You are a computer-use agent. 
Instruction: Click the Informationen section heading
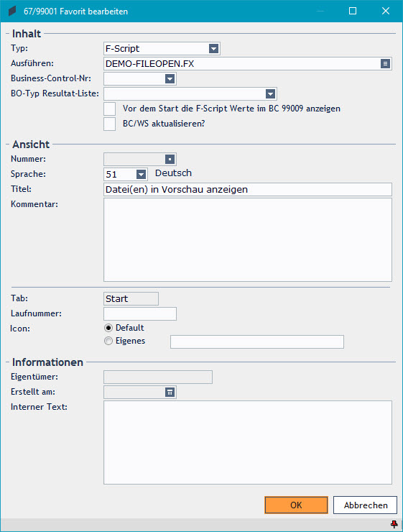point(47,362)
